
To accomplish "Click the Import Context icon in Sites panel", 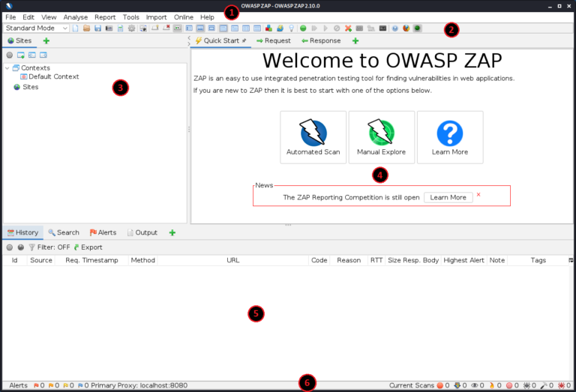I will [x=32, y=55].
